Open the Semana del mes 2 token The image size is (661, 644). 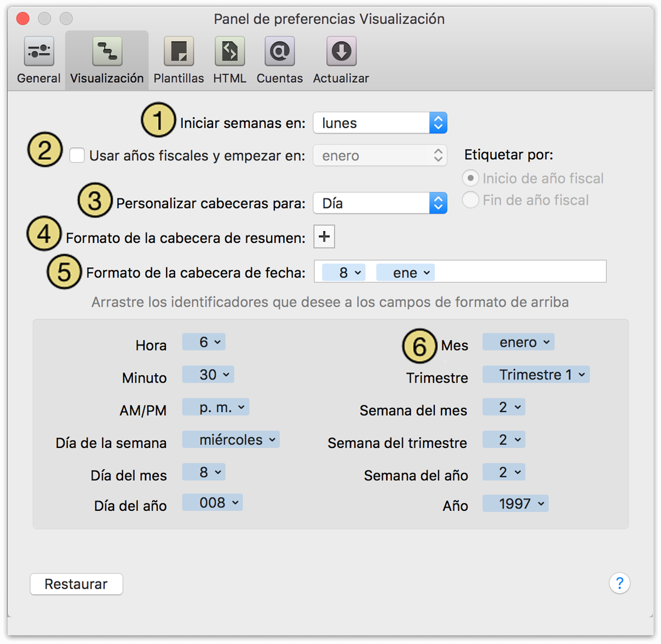coord(504,407)
